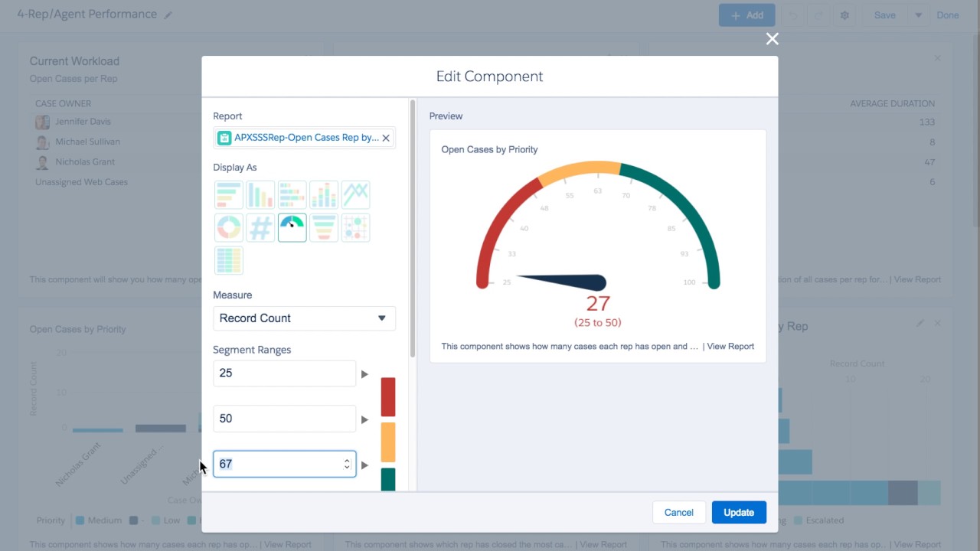The image size is (980, 551).
Task: Choose the stacked horizontal bar chart icon
Action: tap(292, 195)
